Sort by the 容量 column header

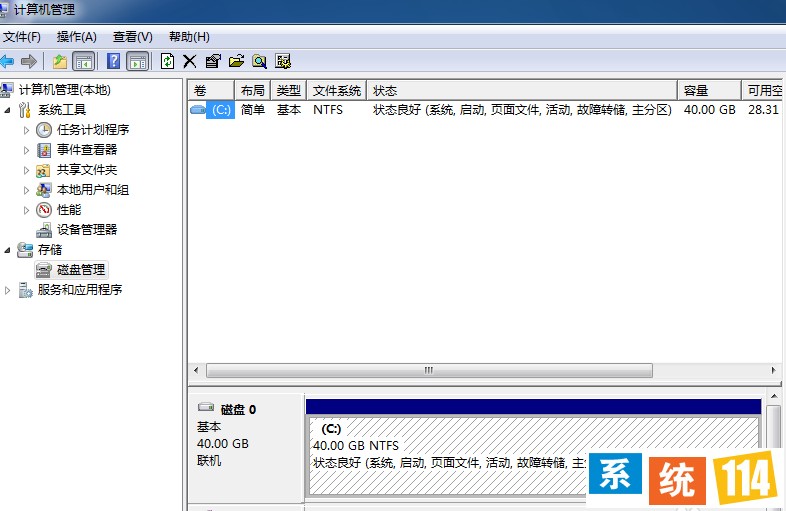point(709,91)
